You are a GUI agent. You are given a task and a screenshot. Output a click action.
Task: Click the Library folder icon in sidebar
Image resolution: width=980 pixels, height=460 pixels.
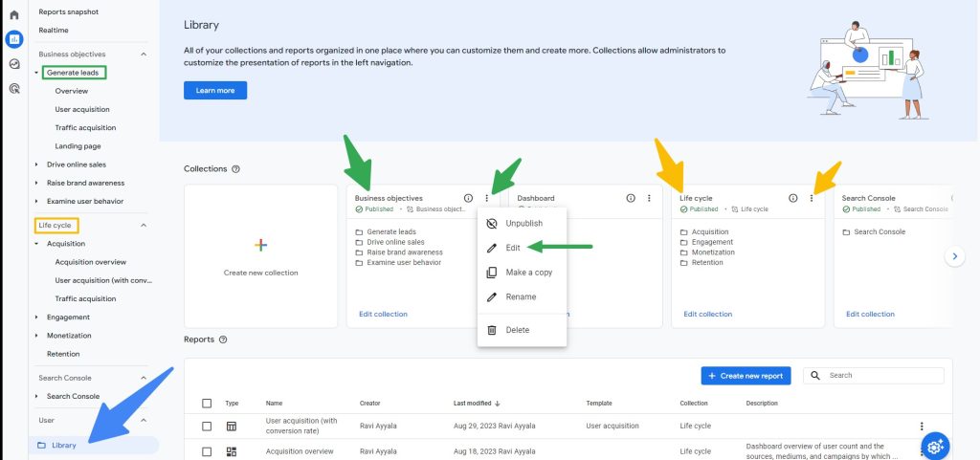(42, 445)
